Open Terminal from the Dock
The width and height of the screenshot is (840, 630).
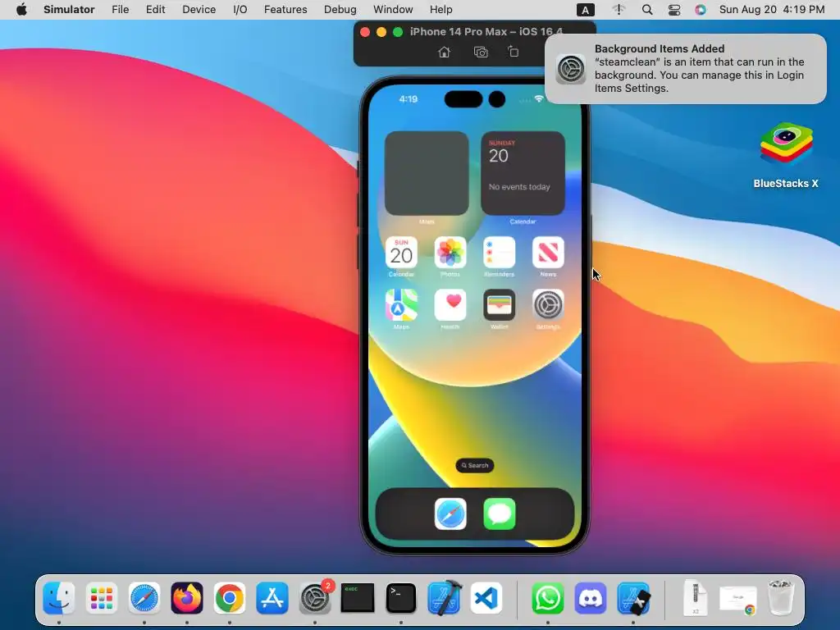tap(400, 598)
